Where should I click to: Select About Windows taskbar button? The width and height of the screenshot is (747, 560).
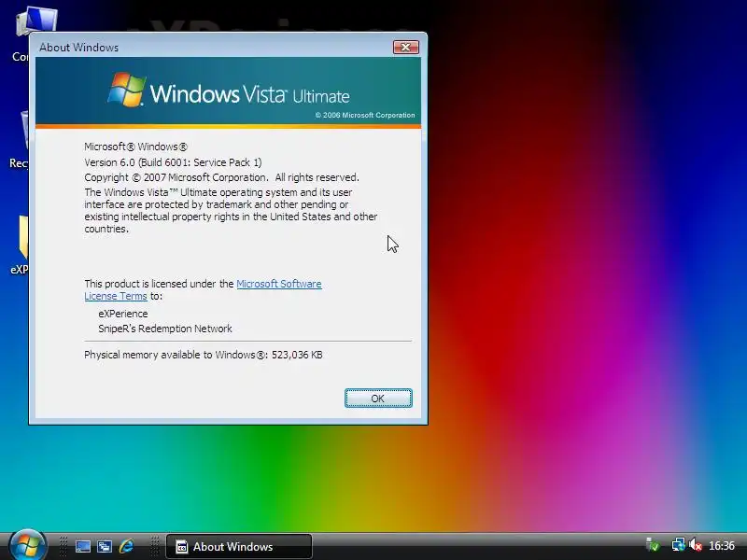pyautogui.click(x=239, y=546)
